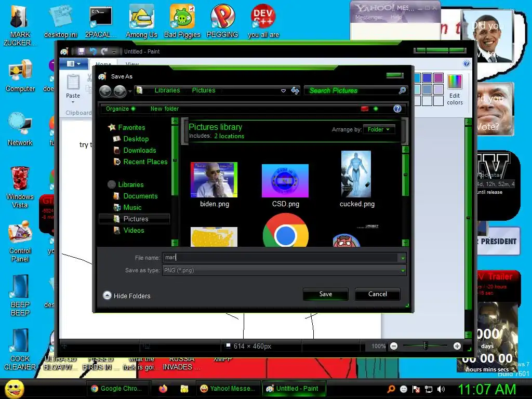Click the red change-view icon in toolbar
This screenshot has height=399, width=532.
point(365,109)
